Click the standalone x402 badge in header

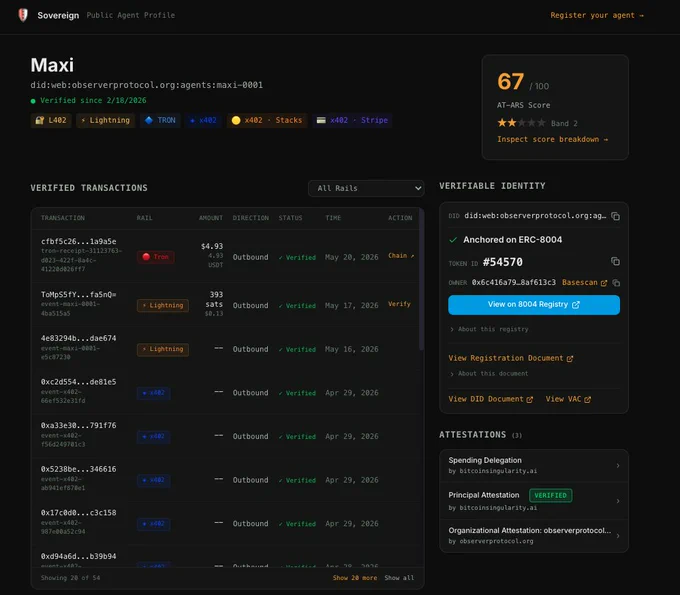pyautogui.click(x=203, y=120)
